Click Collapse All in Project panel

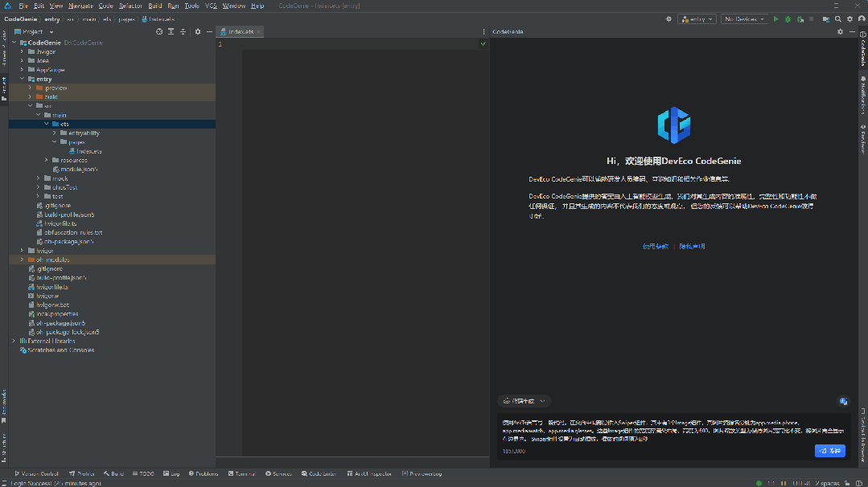[x=183, y=31]
